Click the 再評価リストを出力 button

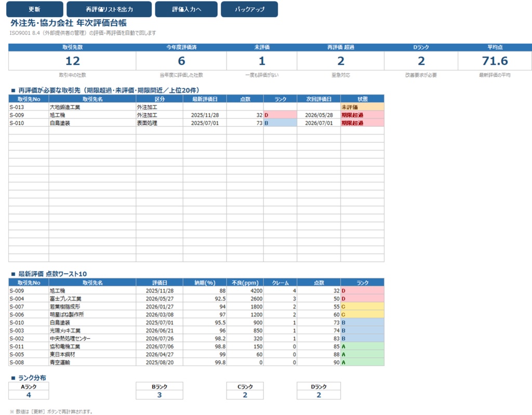point(109,9)
